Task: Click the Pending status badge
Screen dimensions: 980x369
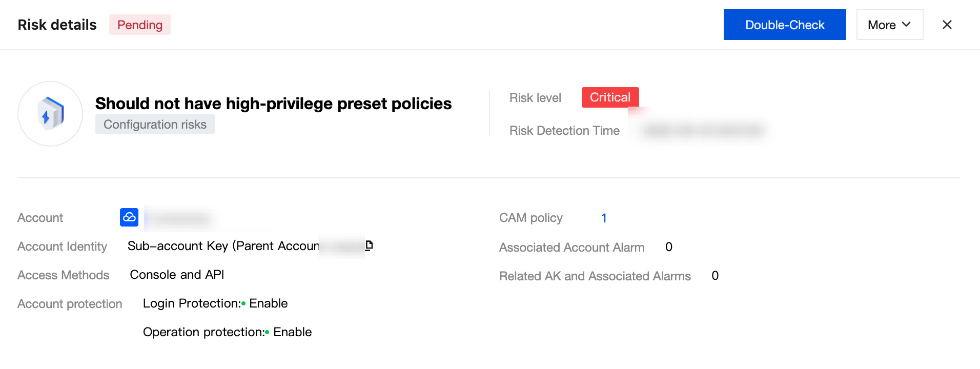Action: pos(139,25)
